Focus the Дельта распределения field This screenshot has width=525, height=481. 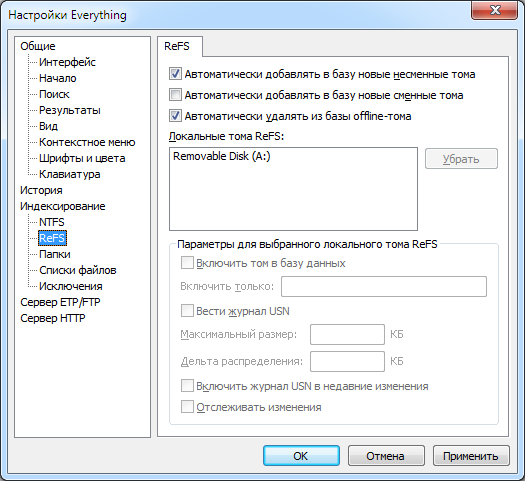click(347, 362)
